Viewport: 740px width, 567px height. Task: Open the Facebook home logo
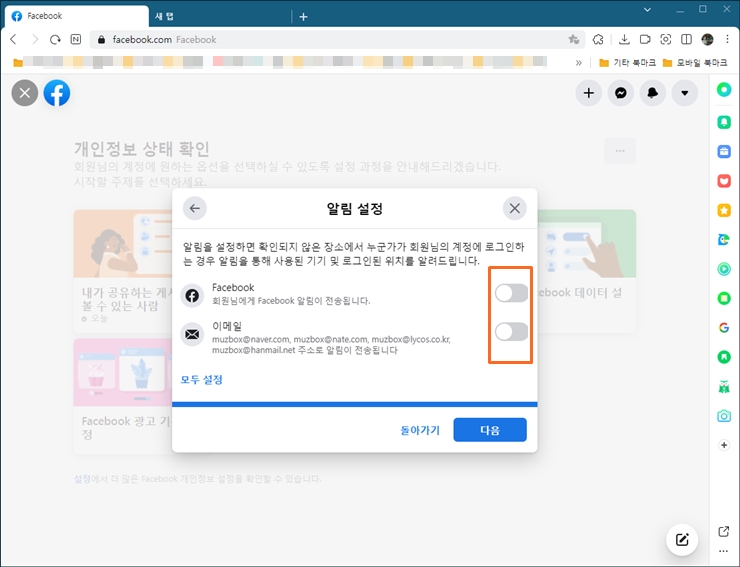point(57,93)
